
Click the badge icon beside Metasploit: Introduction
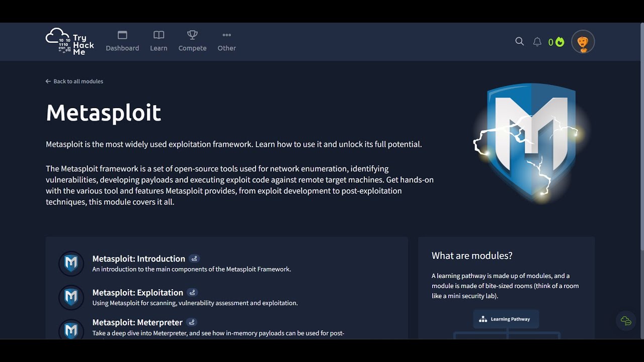195,258
